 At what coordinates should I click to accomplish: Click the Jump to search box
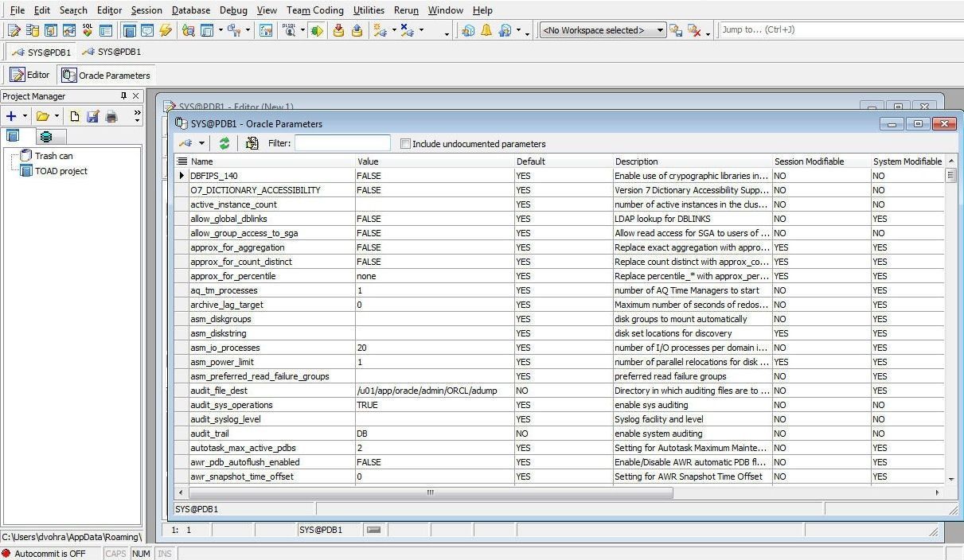[840, 30]
